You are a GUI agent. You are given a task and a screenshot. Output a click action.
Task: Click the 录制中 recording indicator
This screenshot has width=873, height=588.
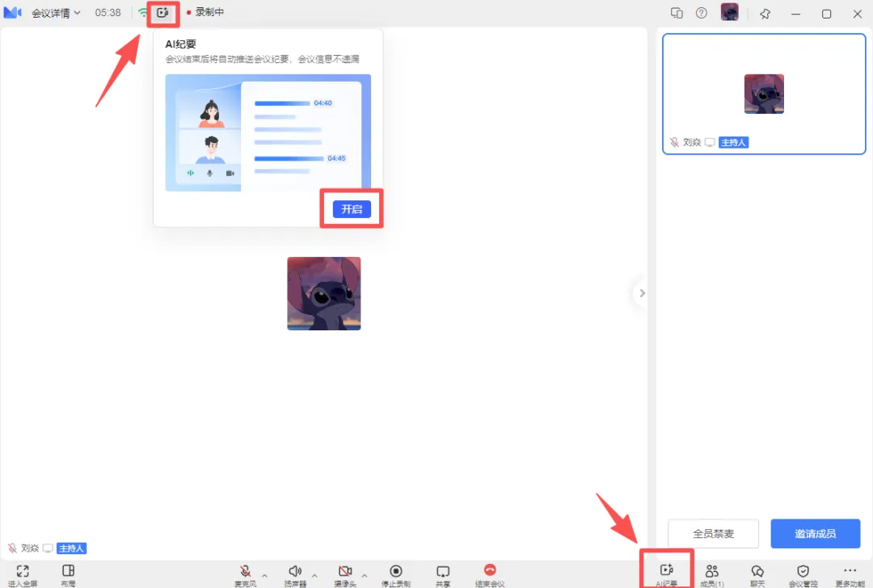pos(205,12)
